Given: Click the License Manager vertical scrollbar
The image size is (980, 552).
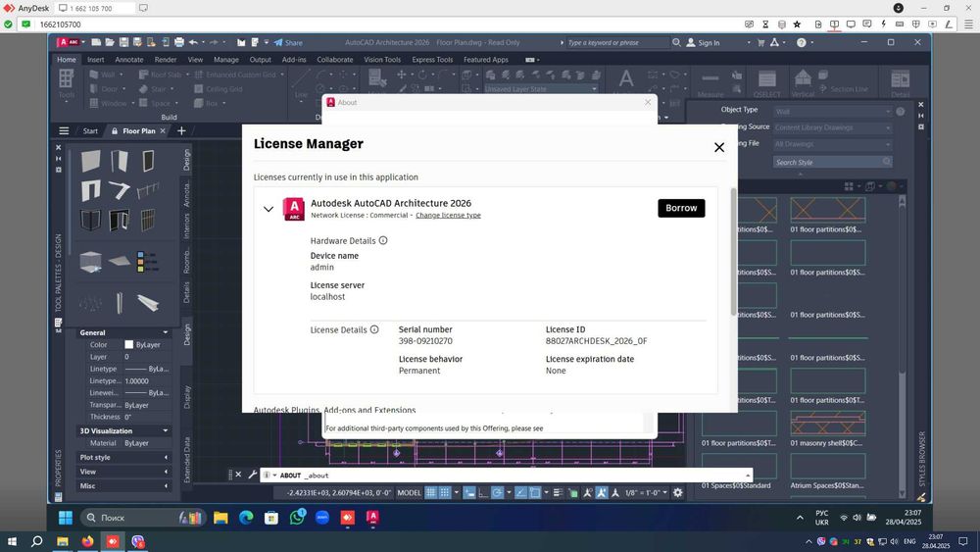Looking at the screenshot, I should 733,251.
